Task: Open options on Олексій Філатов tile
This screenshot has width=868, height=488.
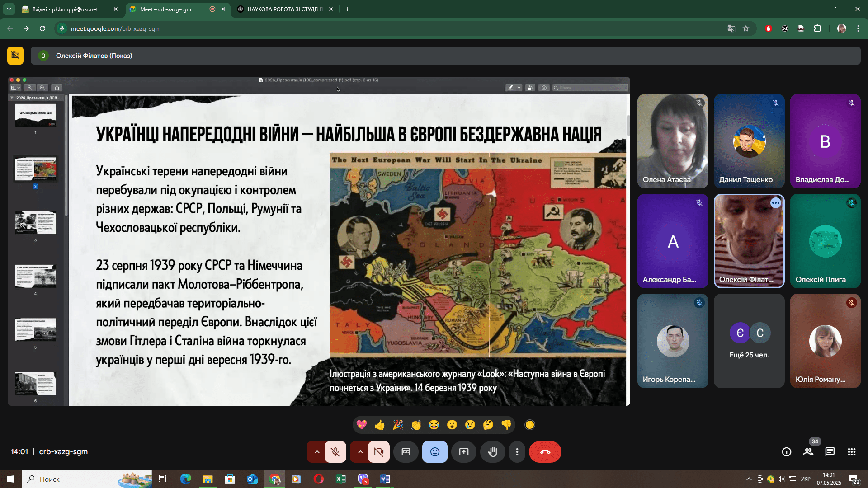Action: (x=776, y=203)
